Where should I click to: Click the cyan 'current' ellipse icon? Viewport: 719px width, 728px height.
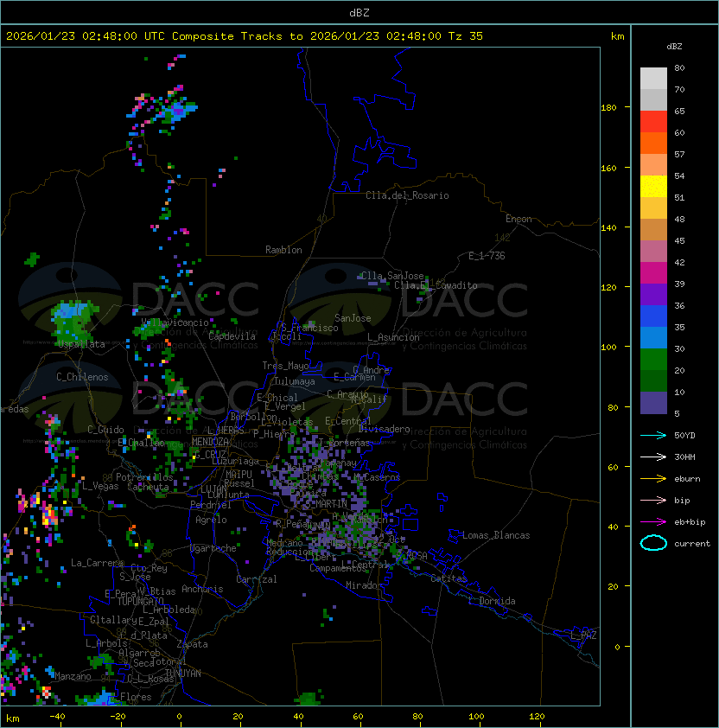[x=653, y=543]
